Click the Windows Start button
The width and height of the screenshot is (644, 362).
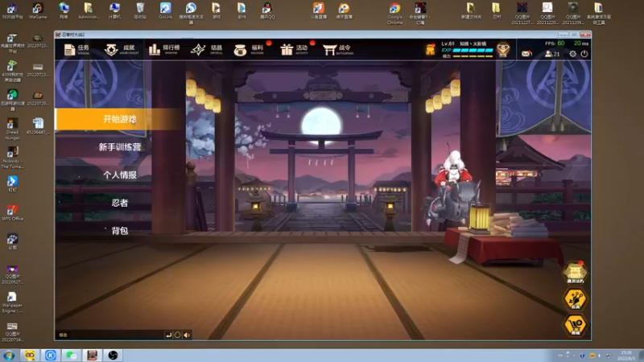coord(9,355)
